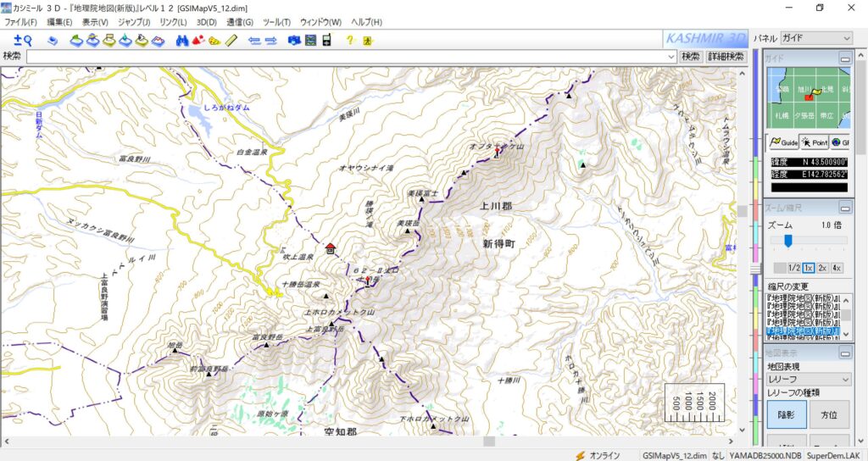The width and height of the screenshot is (868, 461).
Task: Open the パネル ガイド dropdown
Action: [816, 38]
